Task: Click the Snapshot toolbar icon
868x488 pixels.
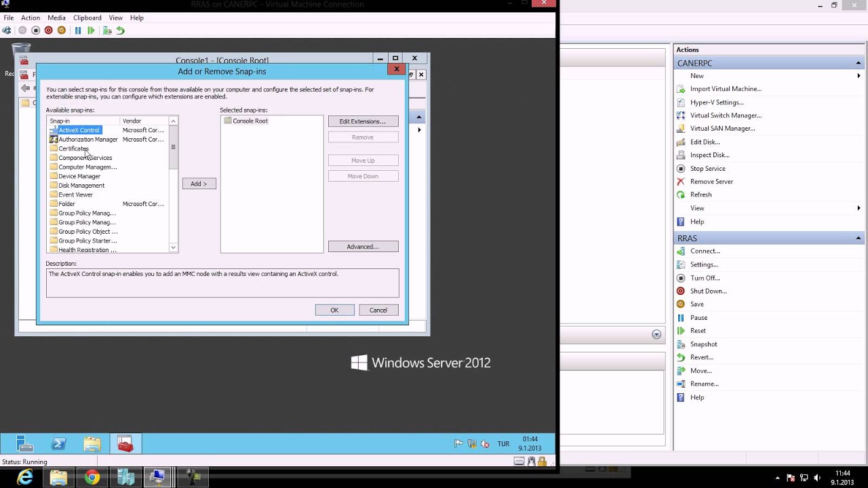Action: pos(106,30)
